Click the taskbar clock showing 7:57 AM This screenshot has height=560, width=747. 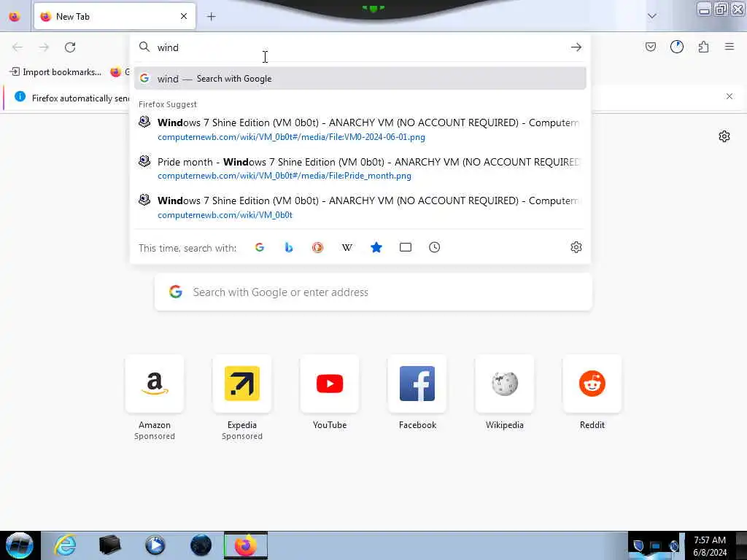coord(710,546)
